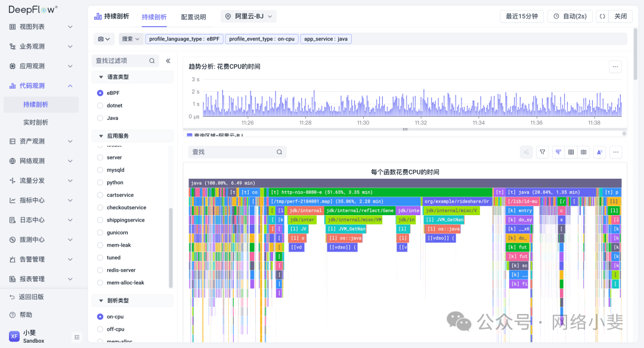Click the refresh icon beside 关闭
Viewport: 644px width, 348px height.
pyautogui.click(x=602, y=17)
